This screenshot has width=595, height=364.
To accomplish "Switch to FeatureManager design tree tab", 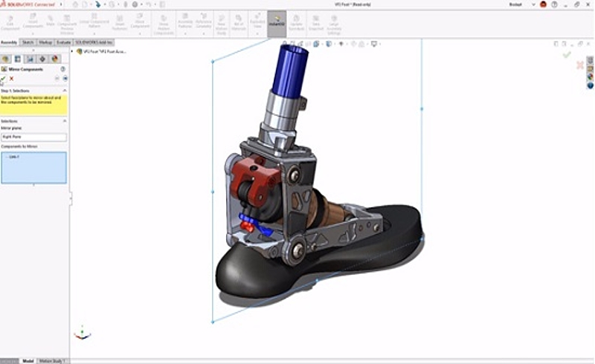I will (x=5, y=59).
